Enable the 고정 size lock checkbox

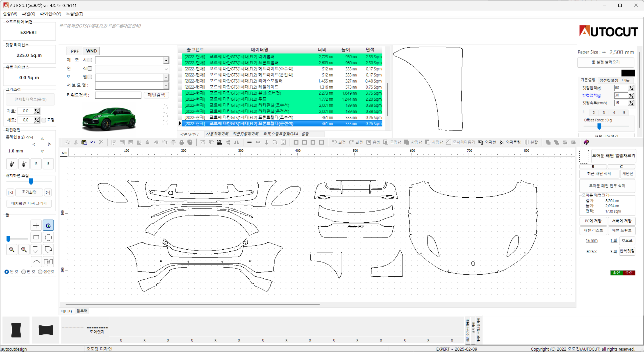44,120
